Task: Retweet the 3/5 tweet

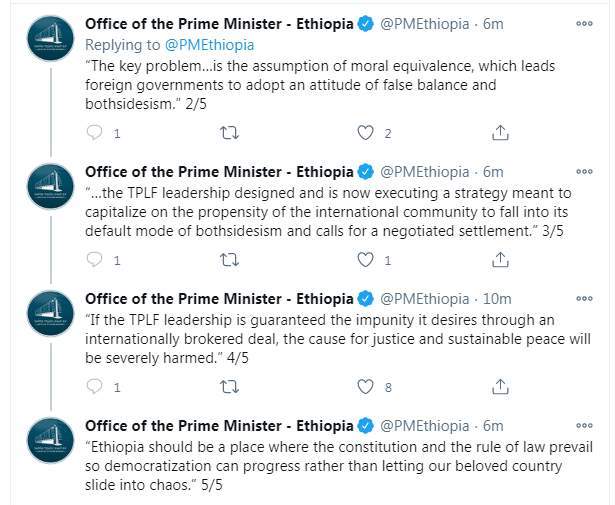Action: (229, 259)
